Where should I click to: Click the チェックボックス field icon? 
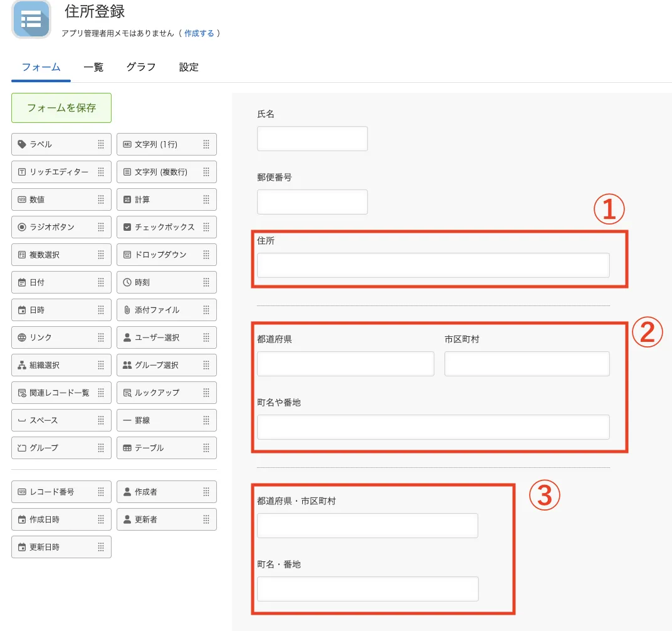coord(127,227)
